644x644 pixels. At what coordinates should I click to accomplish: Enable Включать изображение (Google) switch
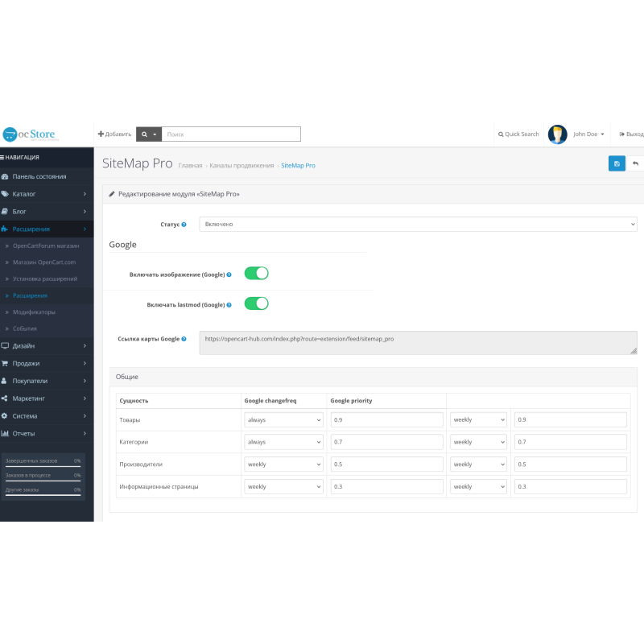[256, 273]
